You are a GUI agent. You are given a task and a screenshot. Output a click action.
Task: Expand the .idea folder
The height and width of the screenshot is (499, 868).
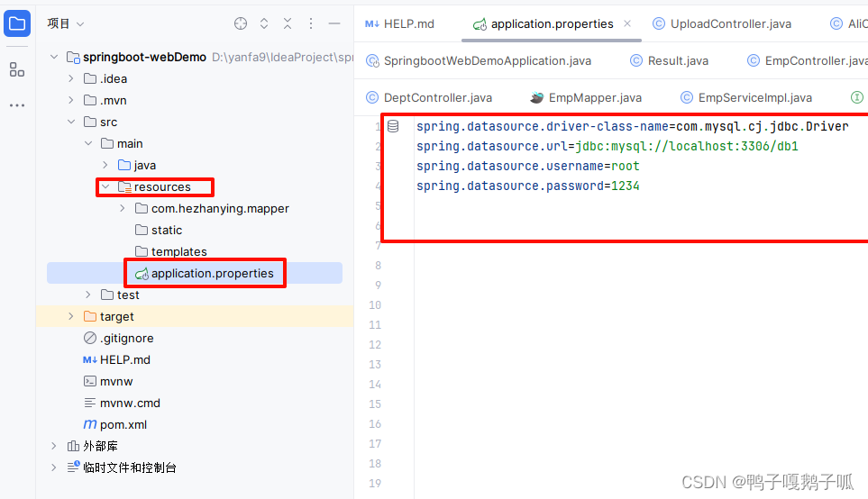click(71, 78)
